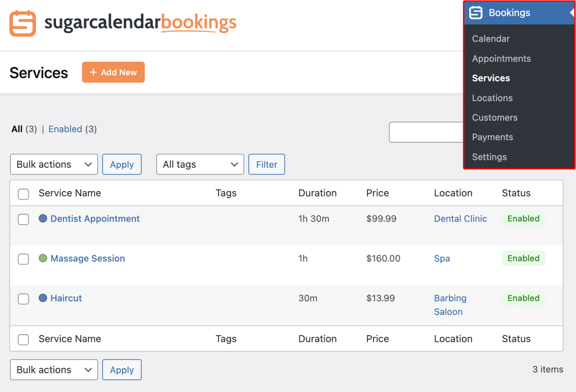Collapse the Bookings sidebar with the arrow icon
Screen dimensions: 576x392
[x=572, y=13]
